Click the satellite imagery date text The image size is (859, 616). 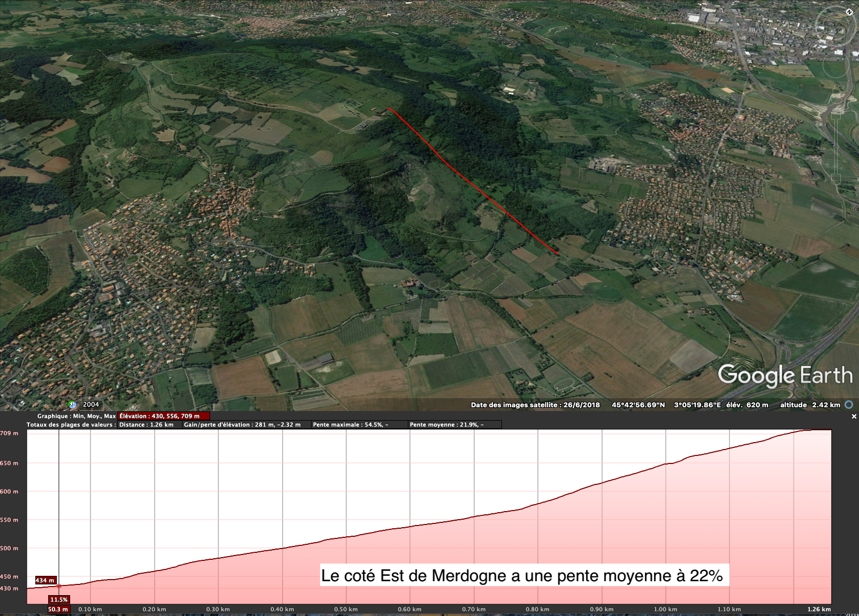pos(535,405)
